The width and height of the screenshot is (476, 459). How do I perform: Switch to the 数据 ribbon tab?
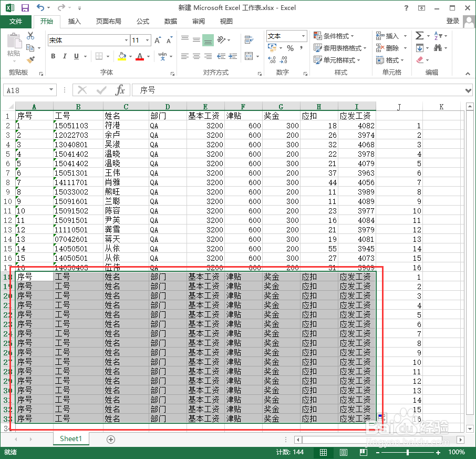click(x=171, y=21)
